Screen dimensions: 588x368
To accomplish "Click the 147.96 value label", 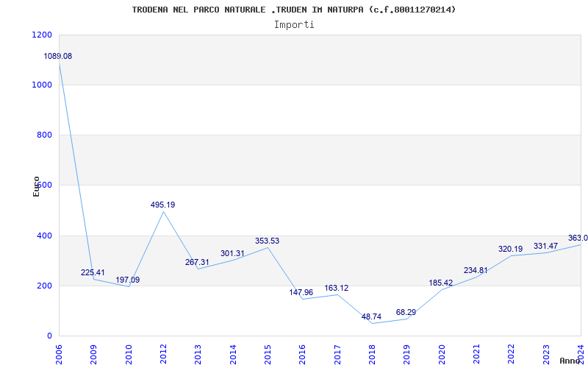I will click(x=301, y=292).
